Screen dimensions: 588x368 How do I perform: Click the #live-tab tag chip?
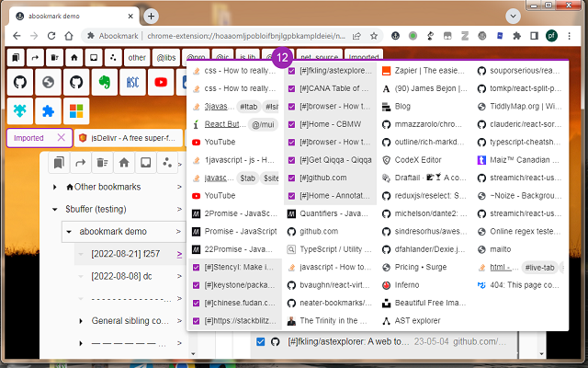pyautogui.click(x=539, y=268)
